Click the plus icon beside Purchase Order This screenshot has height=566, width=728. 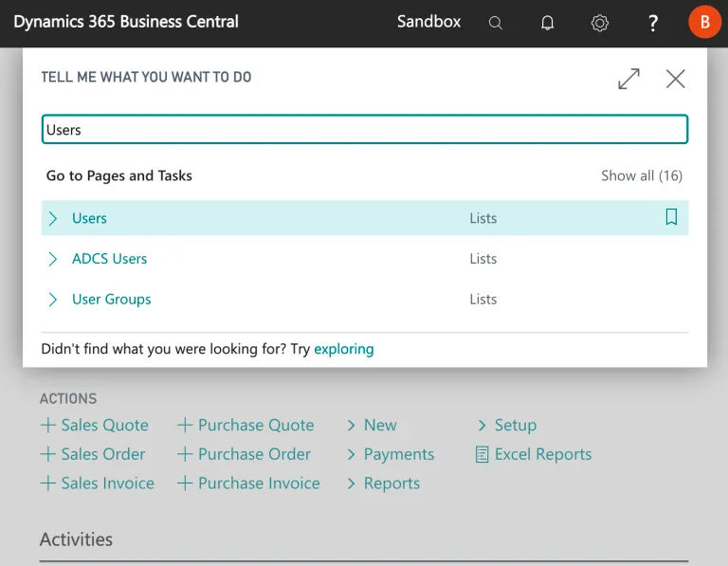pos(185,454)
